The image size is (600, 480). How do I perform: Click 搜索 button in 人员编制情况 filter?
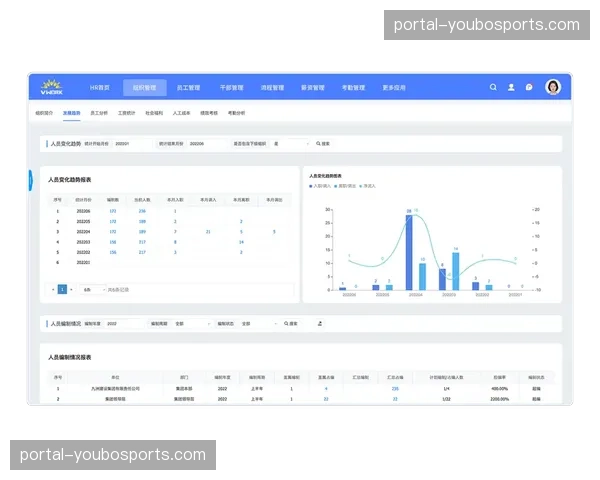tap(290, 324)
